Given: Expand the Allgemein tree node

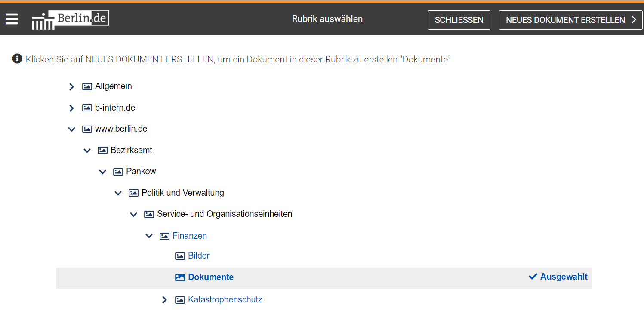Looking at the screenshot, I should pyautogui.click(x=71, y=86).
